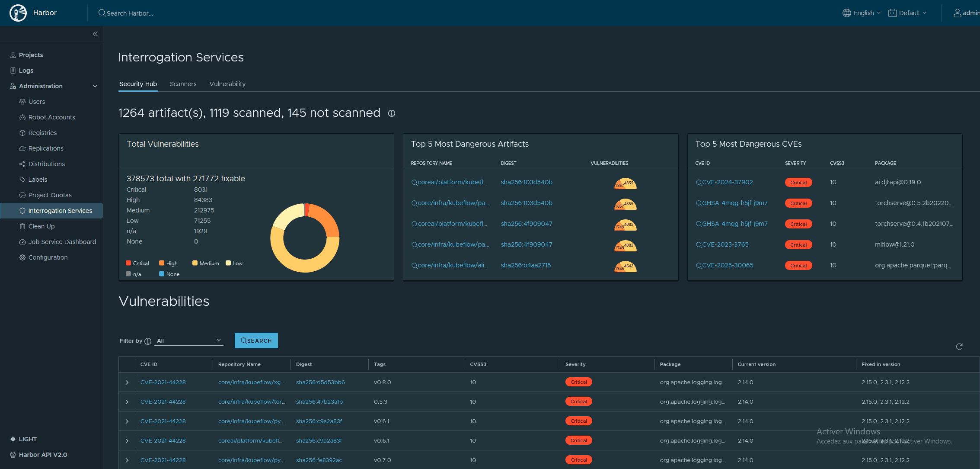The image size is (980, 469).
Task: Open Robot Accounts in the sidebar
Action: [51, 117]
